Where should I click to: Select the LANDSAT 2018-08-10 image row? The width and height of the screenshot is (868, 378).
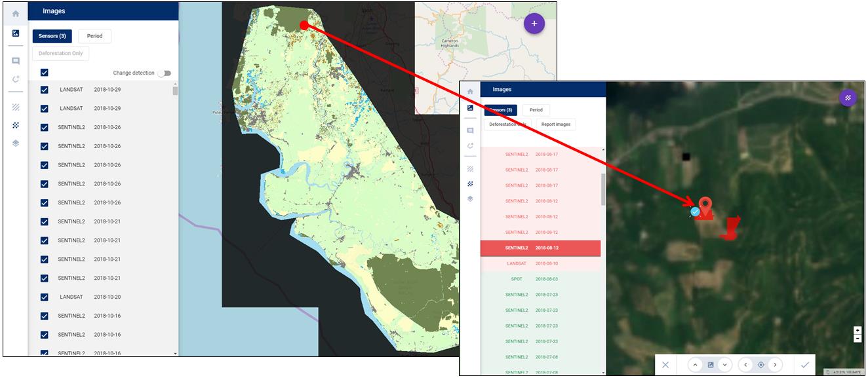540,264
